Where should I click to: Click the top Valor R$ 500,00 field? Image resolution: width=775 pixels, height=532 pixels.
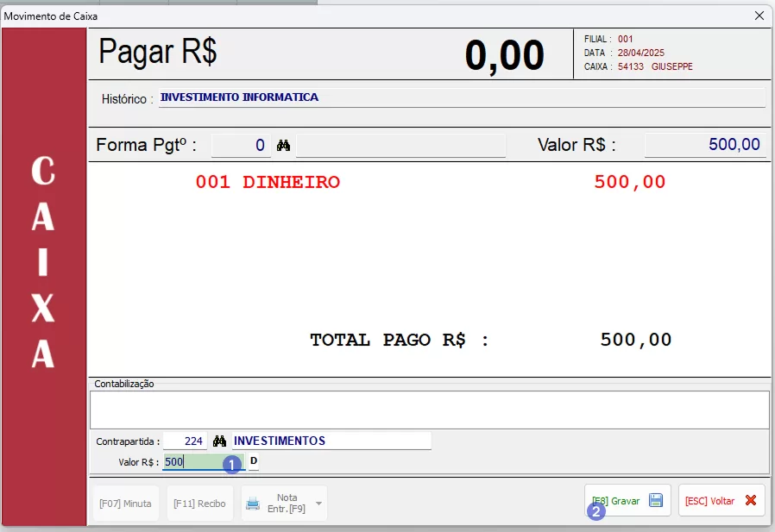click(704, 145)
